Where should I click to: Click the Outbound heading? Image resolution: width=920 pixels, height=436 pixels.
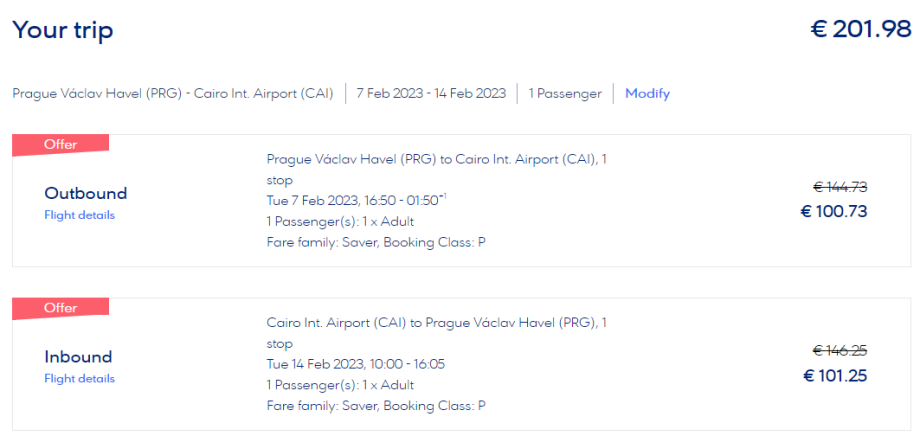tap(86, 193)
